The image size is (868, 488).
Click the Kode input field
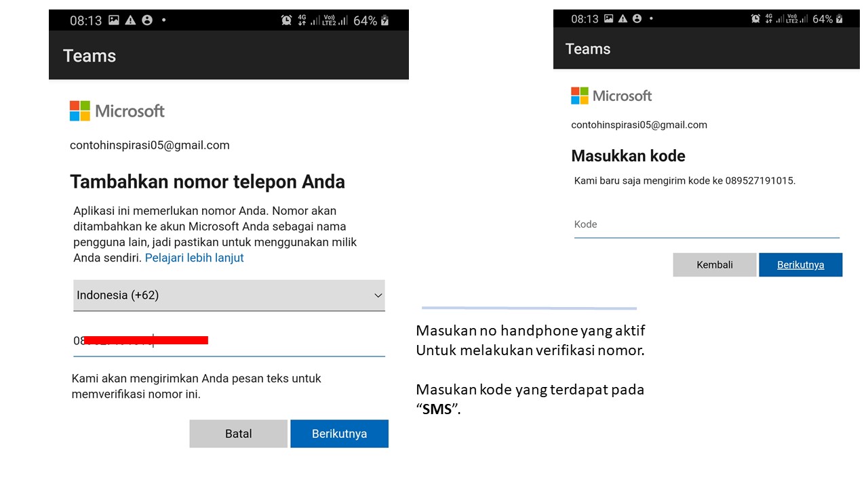[707, 224]
